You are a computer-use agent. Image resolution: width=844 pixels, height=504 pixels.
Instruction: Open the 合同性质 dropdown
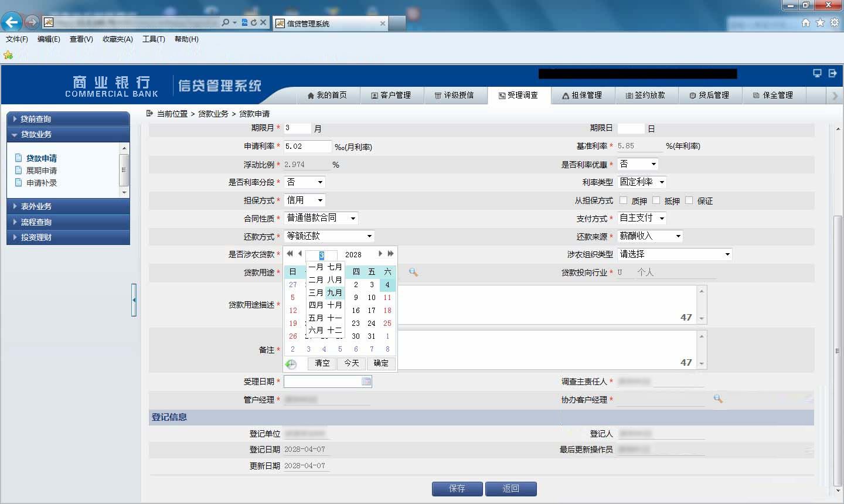[x=321, y=218]
